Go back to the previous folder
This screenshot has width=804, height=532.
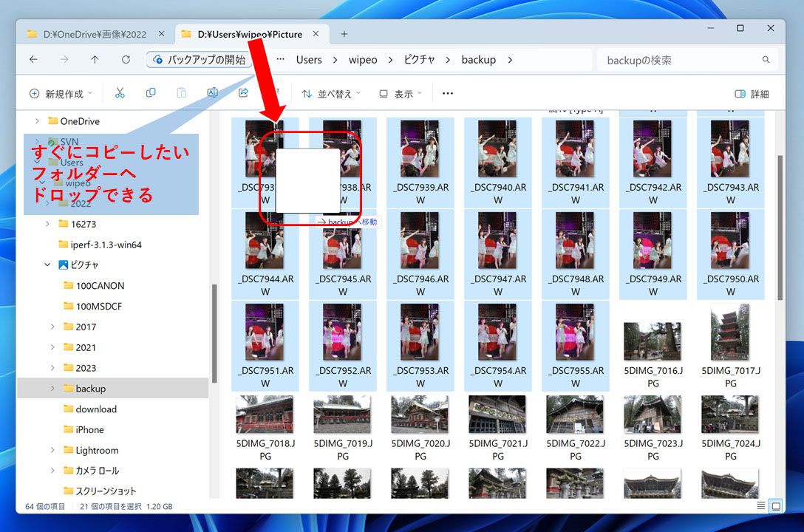(33, 59)
